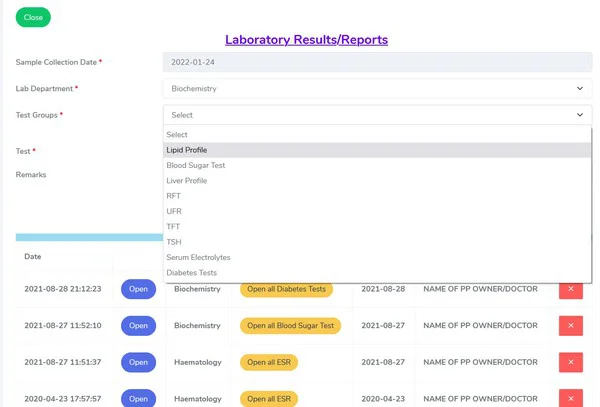Screen dimensions: 600x407
Task: Expand the Lab Department dropdown
Action: [x=377, y=89]
